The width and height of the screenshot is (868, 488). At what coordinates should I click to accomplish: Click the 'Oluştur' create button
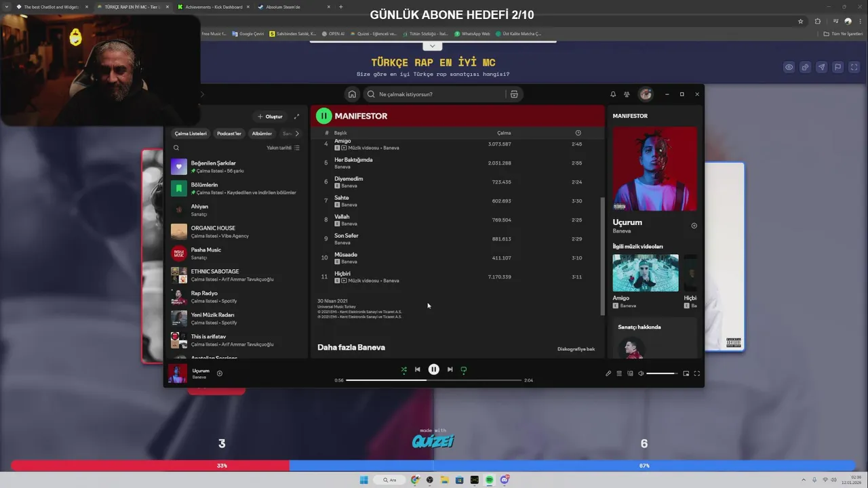click(270, 117)
